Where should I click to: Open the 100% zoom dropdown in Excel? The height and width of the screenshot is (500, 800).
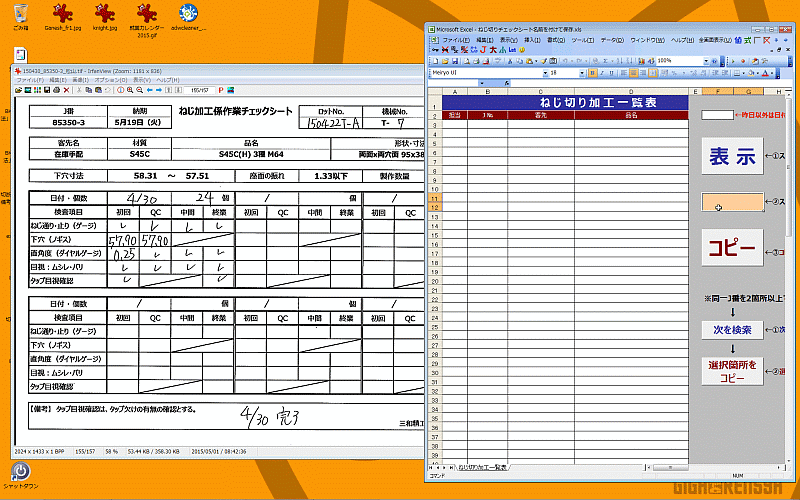(706, 61)
